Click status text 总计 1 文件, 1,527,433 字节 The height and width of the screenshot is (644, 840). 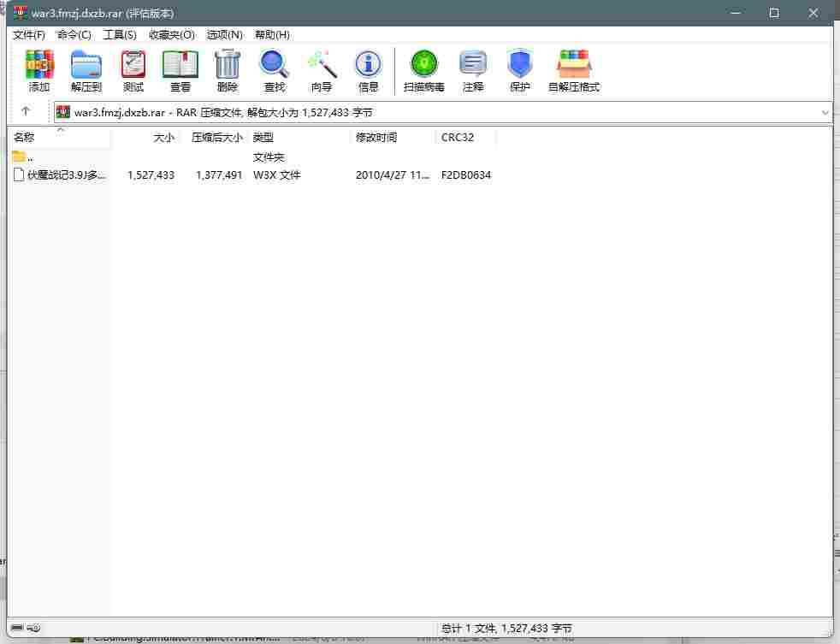pyautogui.click(x=506, y=628)
